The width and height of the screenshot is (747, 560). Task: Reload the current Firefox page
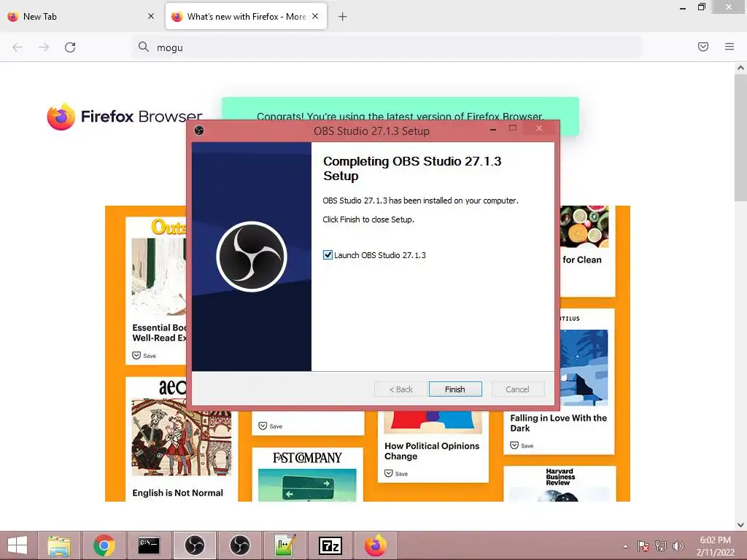point(70,47)
